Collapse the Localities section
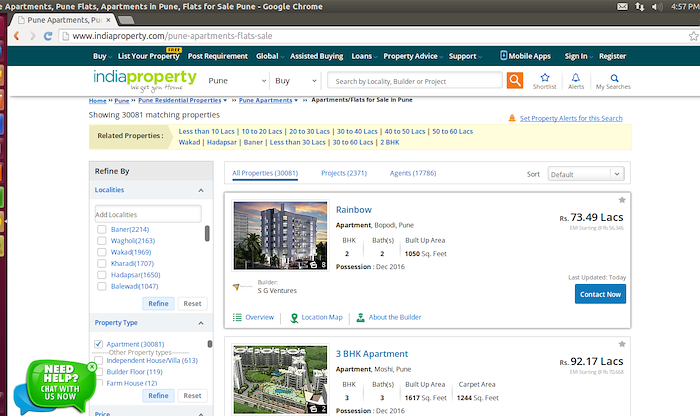 201,190
